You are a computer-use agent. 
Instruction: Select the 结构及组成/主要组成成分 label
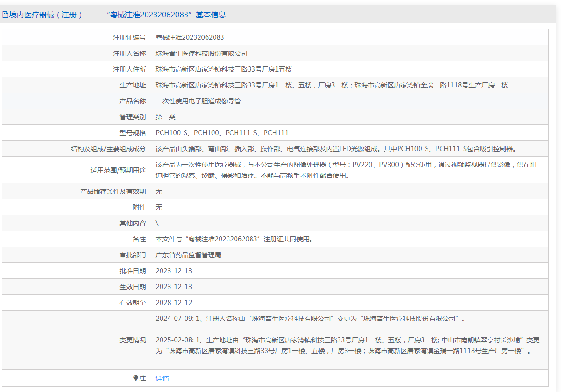pos(108,149)
